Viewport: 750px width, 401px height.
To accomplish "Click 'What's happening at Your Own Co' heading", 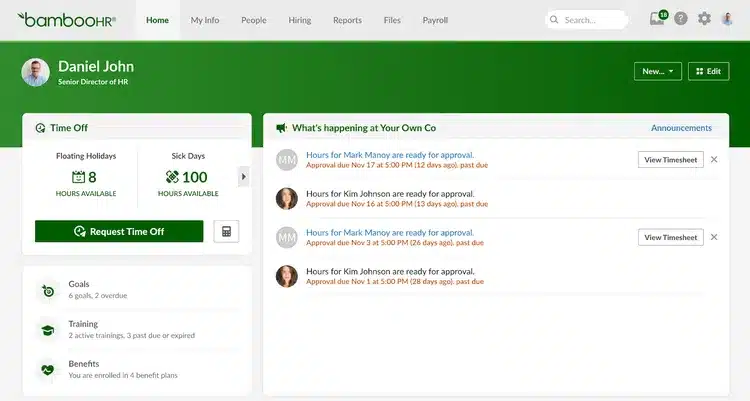I will tap(364, 128).
